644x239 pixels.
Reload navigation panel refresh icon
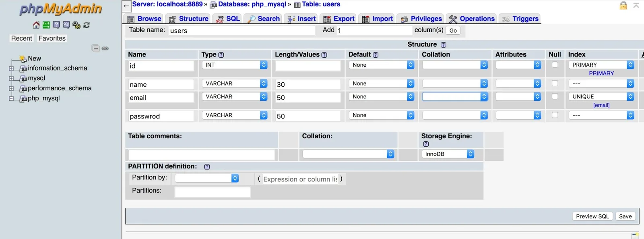click(87, 25)
